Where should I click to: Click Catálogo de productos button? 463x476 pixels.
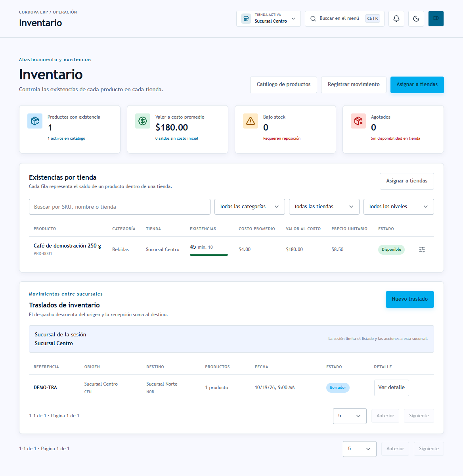click(x=283, y=85)
